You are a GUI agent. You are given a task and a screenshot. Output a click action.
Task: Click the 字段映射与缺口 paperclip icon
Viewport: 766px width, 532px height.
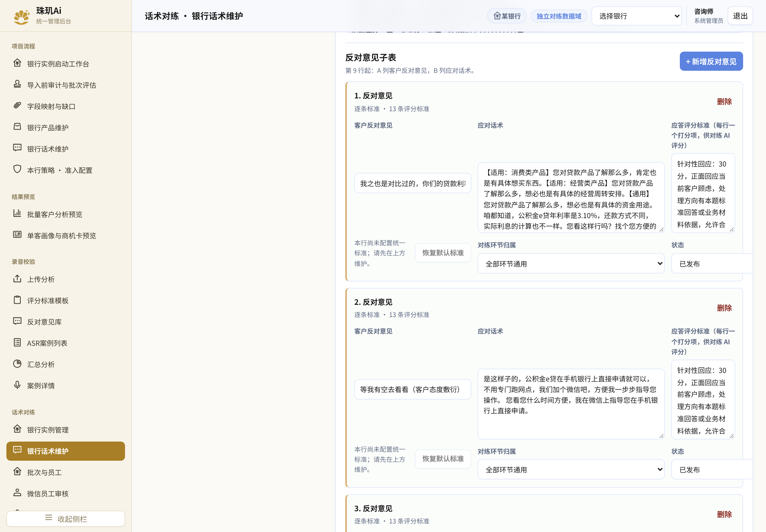coord(17,106)
